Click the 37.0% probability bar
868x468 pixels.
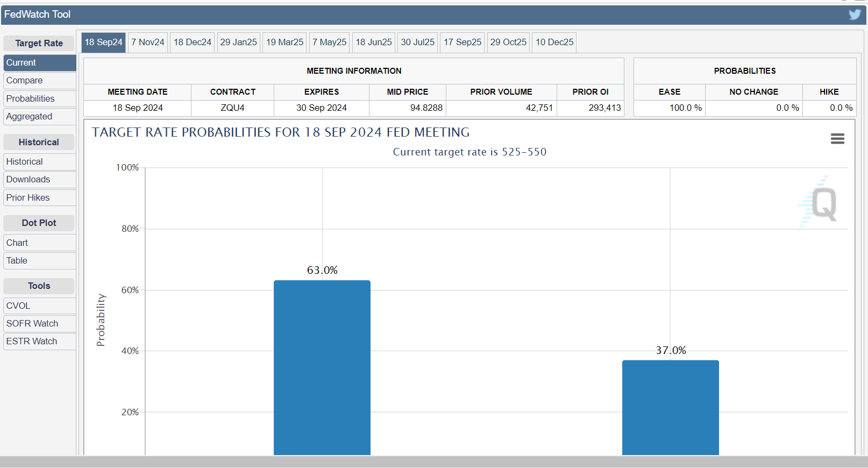671,408
